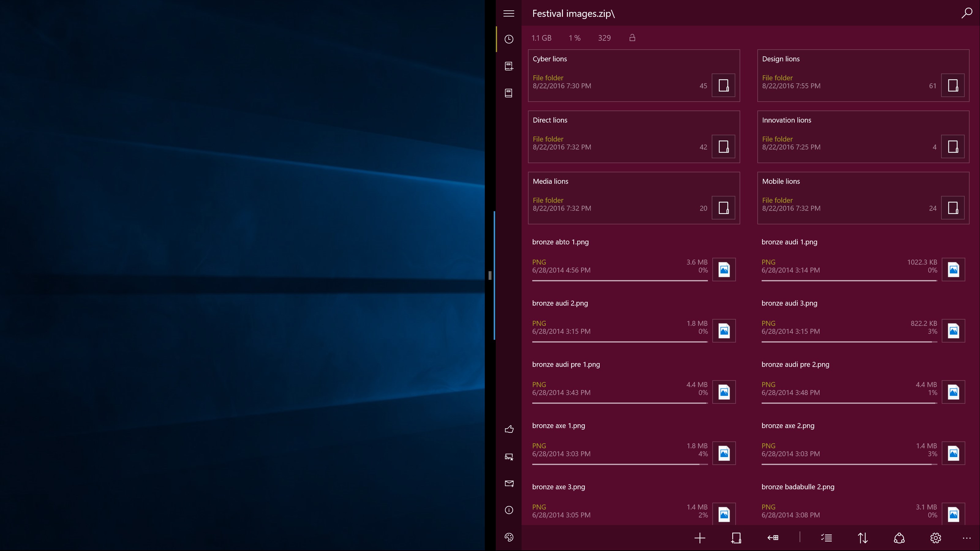The width and height of the screenshot is (980, 551).
Task: Click the info circle icon
Action: point(509,510)
